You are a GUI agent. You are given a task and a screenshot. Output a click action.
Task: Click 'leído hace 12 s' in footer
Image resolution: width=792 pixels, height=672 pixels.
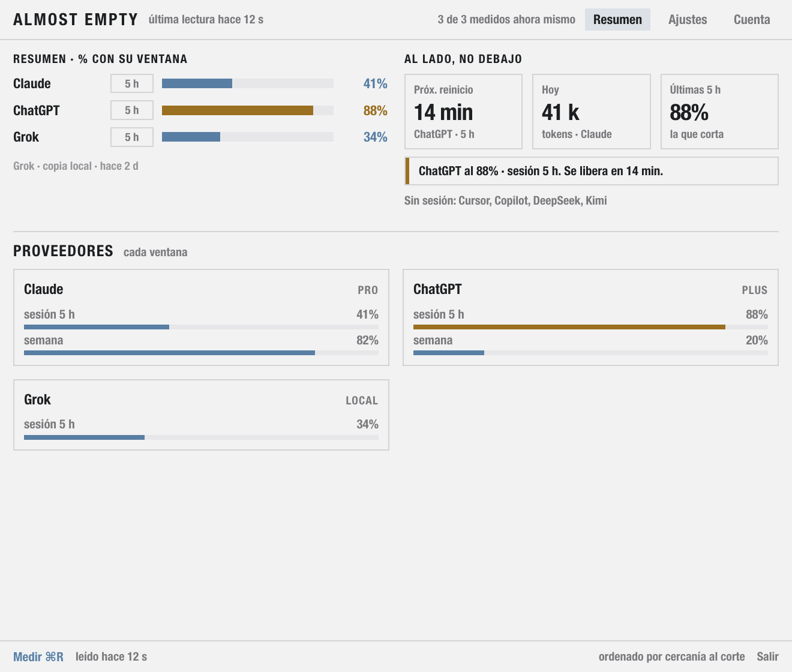coord(111,656)
